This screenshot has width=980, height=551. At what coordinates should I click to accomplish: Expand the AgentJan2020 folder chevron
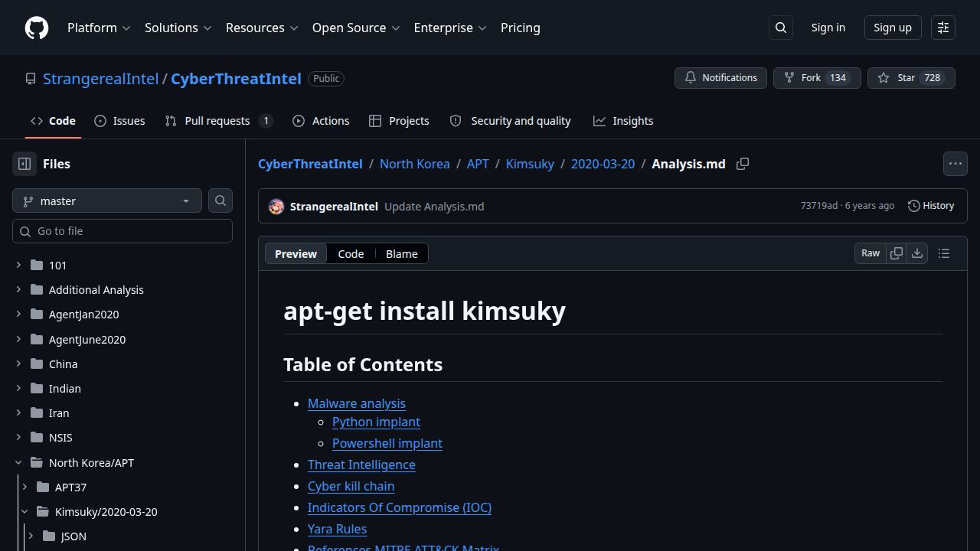(x=18, y=314)
